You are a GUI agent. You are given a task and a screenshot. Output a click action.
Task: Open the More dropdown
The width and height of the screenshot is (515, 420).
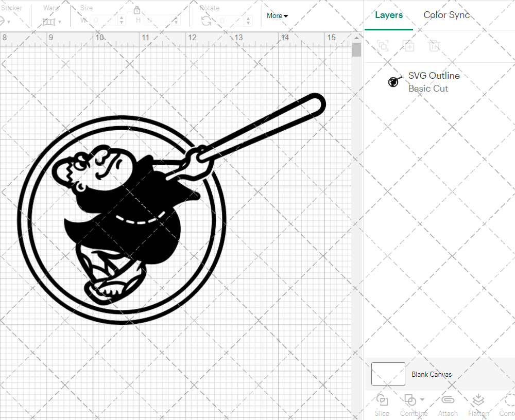(x=277, y=16)
